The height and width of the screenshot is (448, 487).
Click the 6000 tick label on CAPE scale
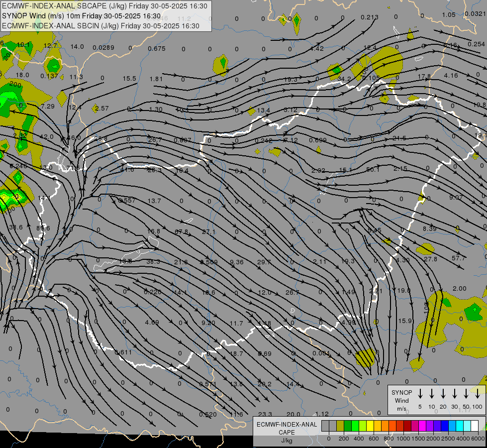point(478,439)
